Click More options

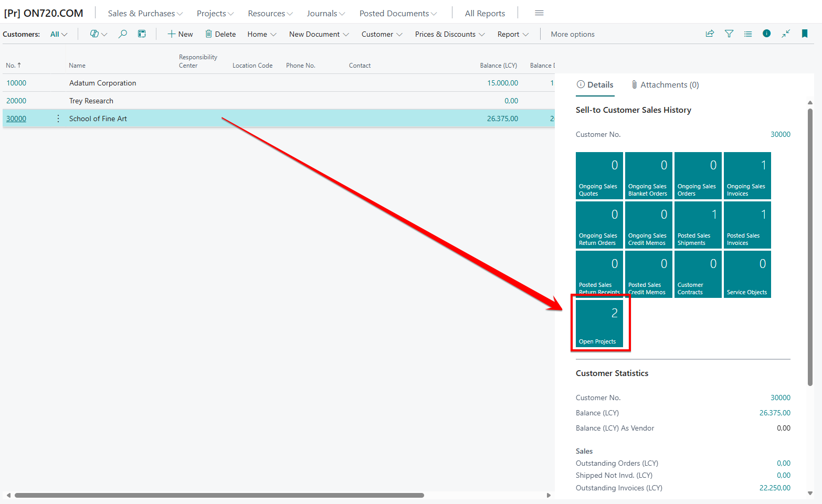click(573, 34)
